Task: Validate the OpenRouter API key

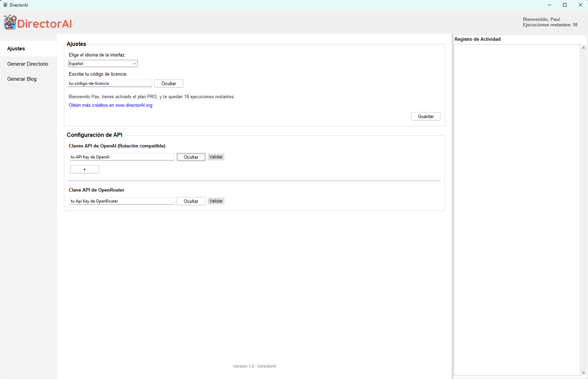Action: 216,201
